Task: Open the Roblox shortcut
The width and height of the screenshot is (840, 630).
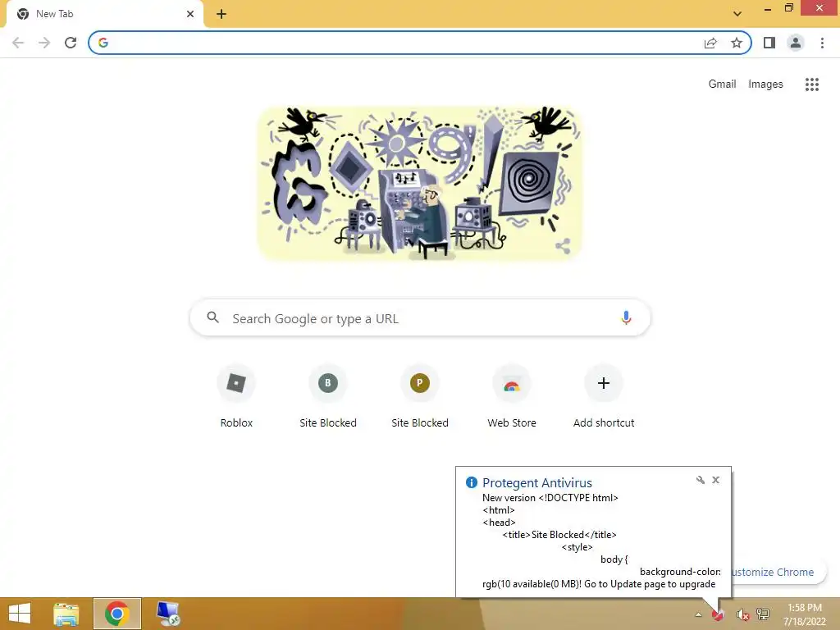Action: coord(236,396)
